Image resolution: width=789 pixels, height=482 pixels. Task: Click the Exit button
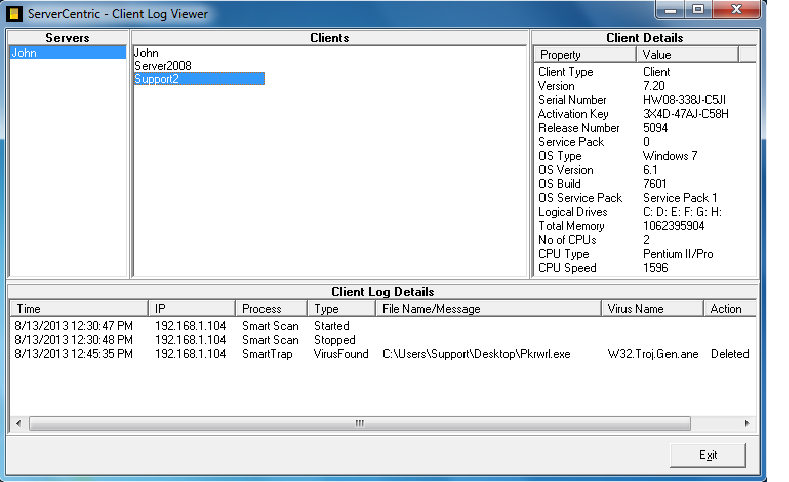pos(708,455)
